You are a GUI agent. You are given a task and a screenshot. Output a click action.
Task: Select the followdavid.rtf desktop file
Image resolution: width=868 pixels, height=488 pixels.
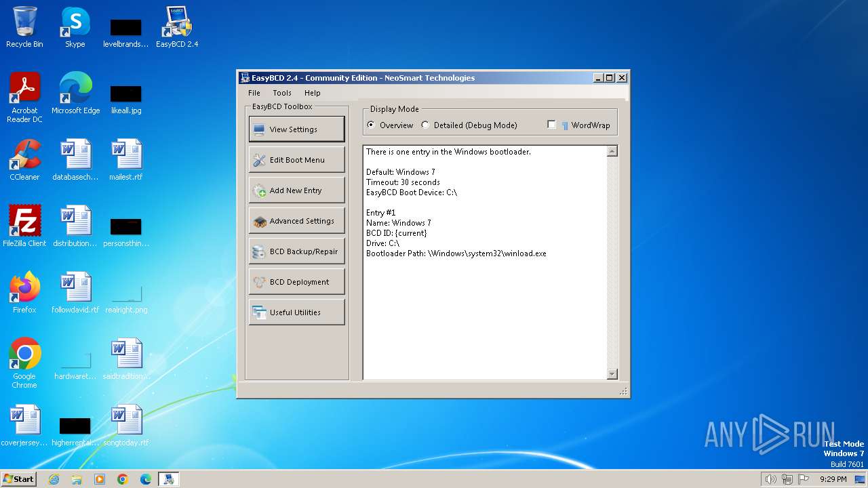point(75,293)
